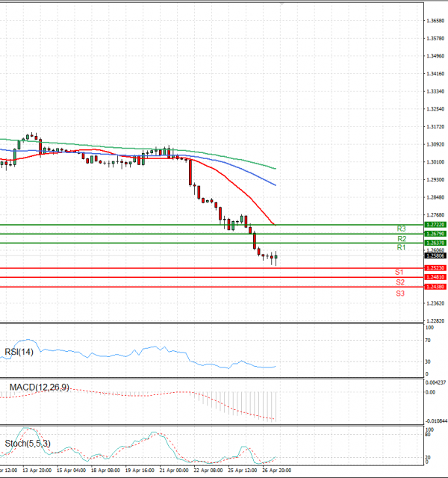448x478 pixels.
Task: Click the last green candlestick on the chart
Action: coord(276,258)
